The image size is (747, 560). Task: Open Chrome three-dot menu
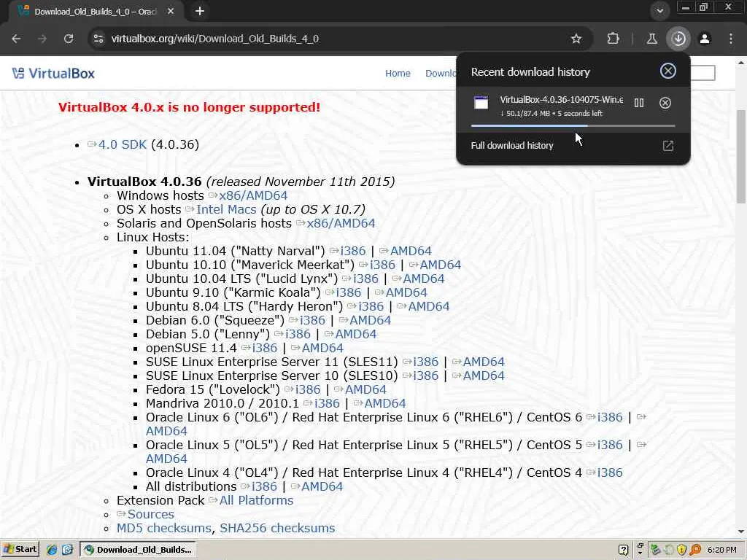731,39
